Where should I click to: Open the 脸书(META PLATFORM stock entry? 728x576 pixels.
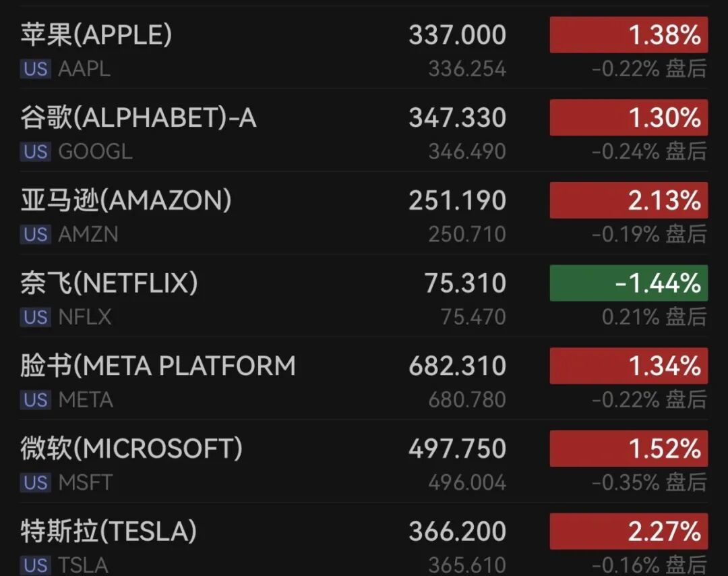pos(364,378)
